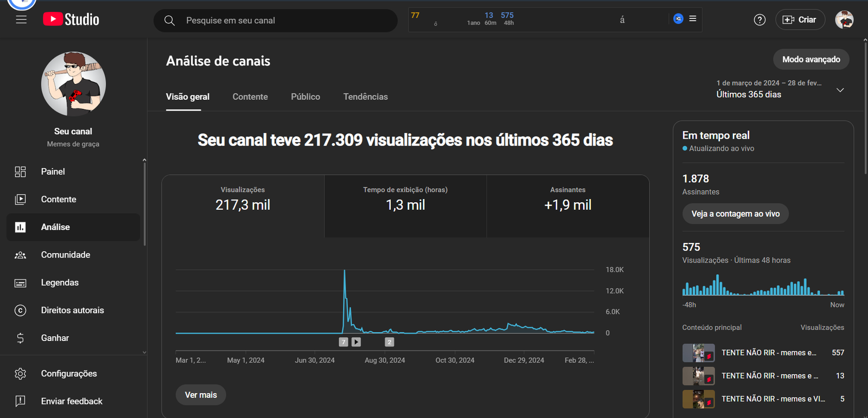Click Veja a contagem ao vivo
Screen dimensions: 868x418
pyautogui.click(x=736, y=214)
